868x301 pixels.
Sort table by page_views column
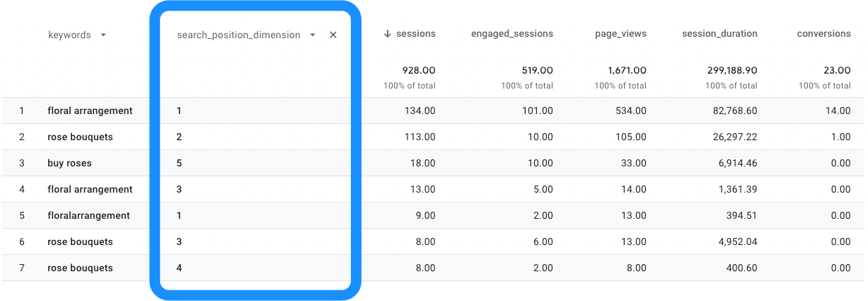[620, 33]
